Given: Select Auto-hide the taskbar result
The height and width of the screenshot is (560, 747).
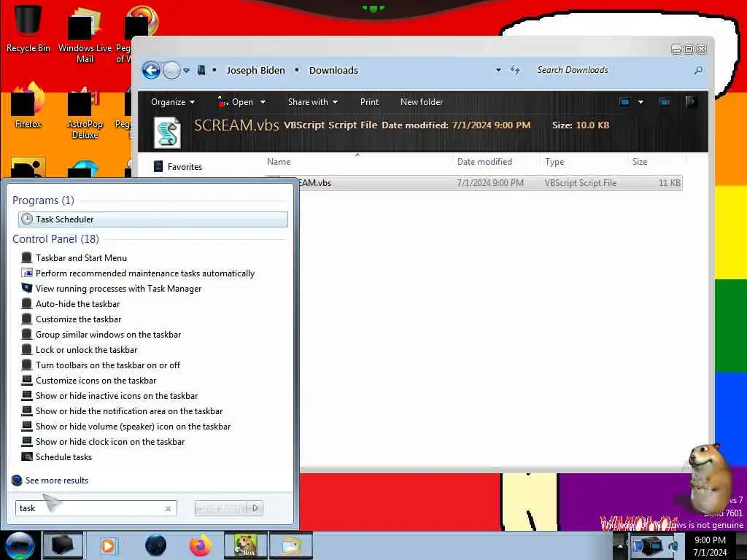Looking at the screenshot, I should click(71, 304).
